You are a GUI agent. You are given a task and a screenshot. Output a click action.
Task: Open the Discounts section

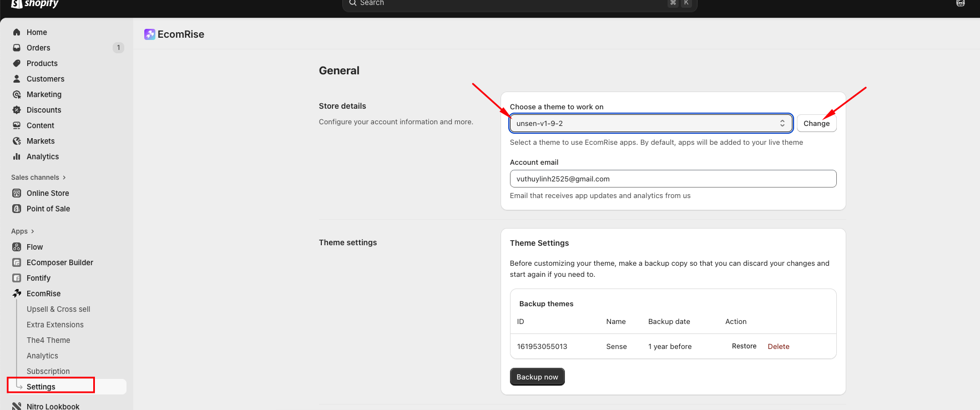(44, 110)
